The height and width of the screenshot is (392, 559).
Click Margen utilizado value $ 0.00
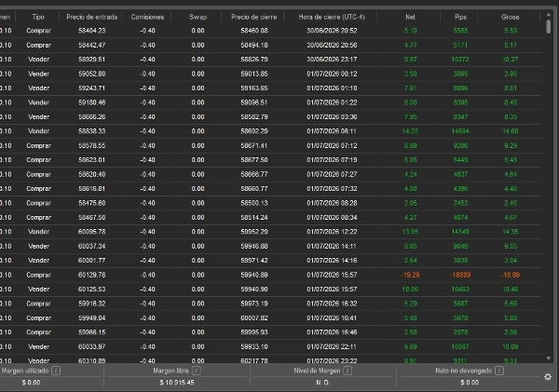click(31, 383)
